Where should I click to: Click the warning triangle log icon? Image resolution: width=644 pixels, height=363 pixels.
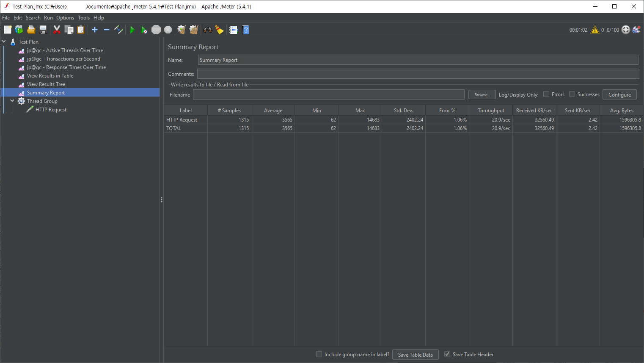click(x=595, y=30)
